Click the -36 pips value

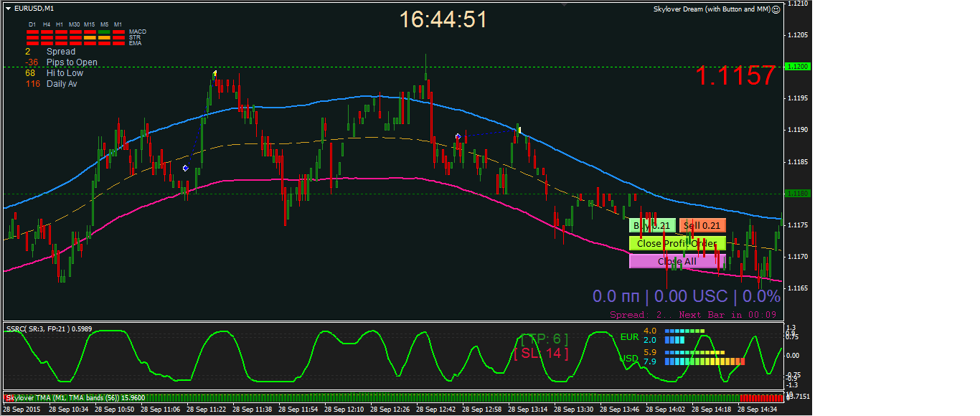point(32,62)
